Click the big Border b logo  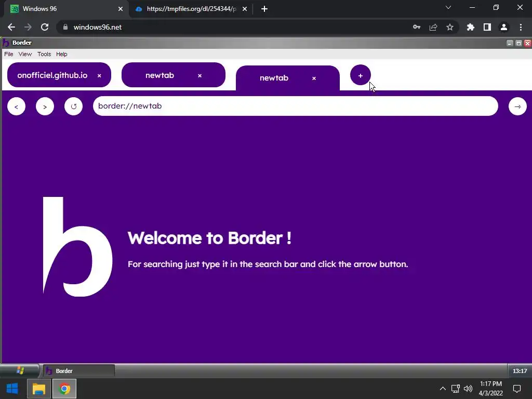[x=78, y=247]
